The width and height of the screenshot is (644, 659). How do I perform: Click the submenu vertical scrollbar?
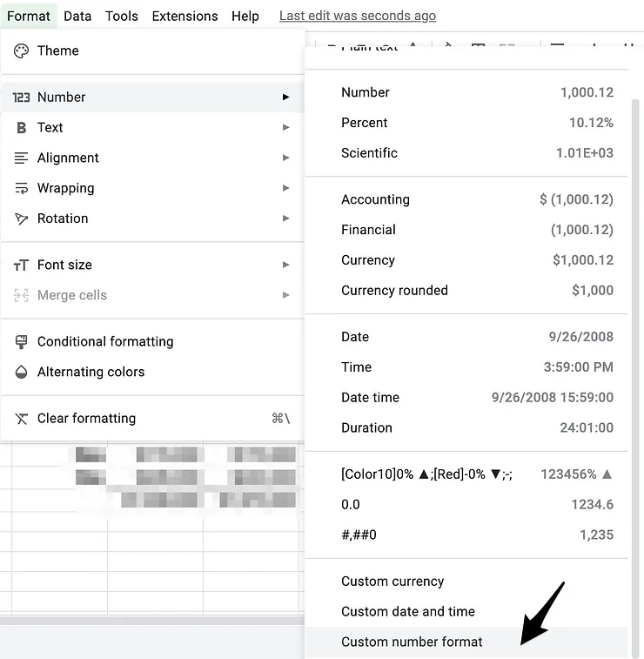pyautogui.click(x=634, y=348)
